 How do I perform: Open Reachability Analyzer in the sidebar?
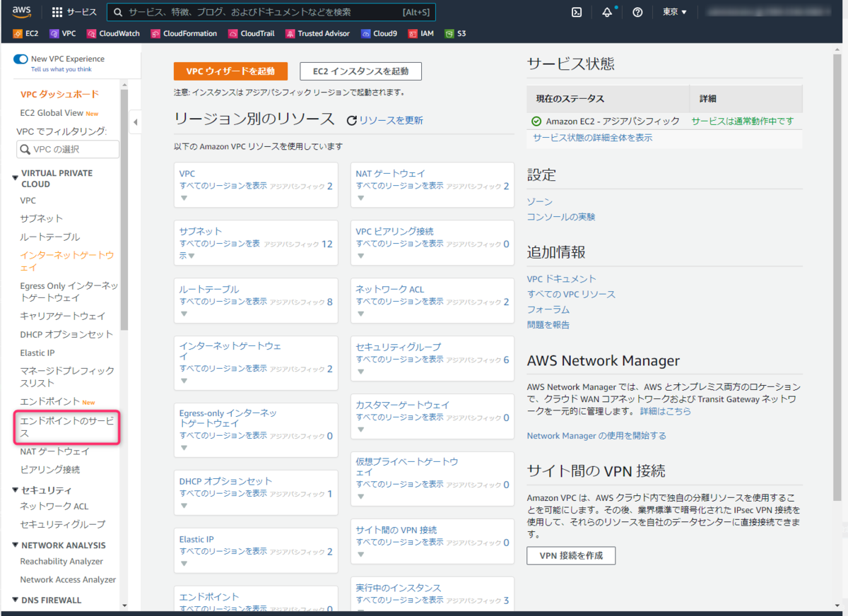click(61, 562)
